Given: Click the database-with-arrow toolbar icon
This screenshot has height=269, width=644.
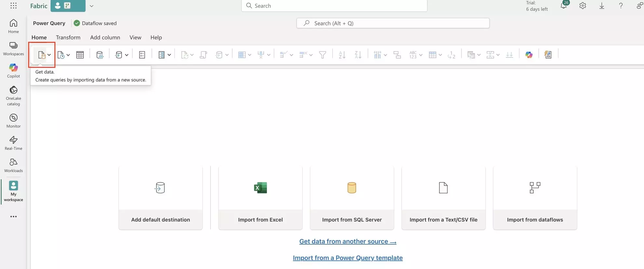Looking at the screenshot, I should pos(119,55).
